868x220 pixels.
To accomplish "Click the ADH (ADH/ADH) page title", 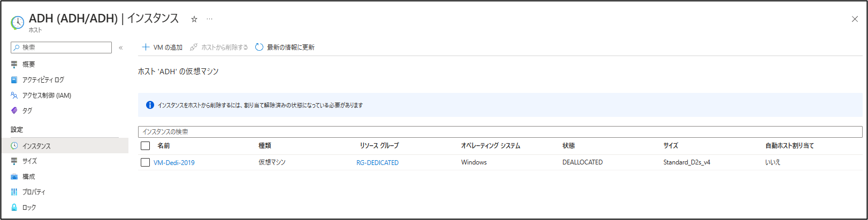I will click(x=104, y=18).
